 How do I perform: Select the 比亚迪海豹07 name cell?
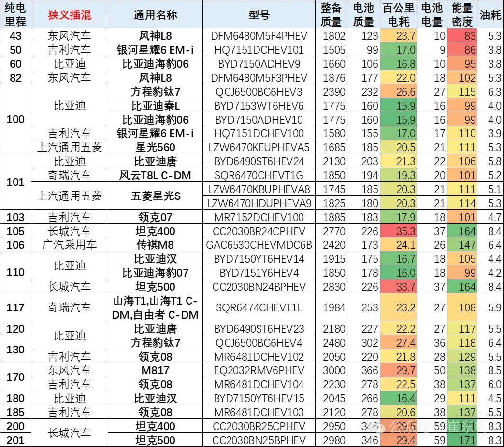(x=155, y=273)
